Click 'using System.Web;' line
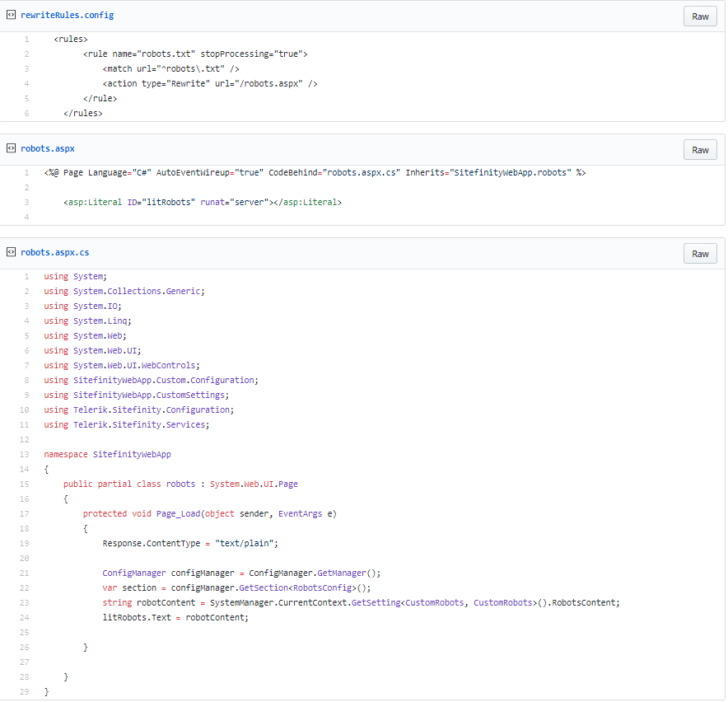This screenshot has height=702, width=728. 85,336
